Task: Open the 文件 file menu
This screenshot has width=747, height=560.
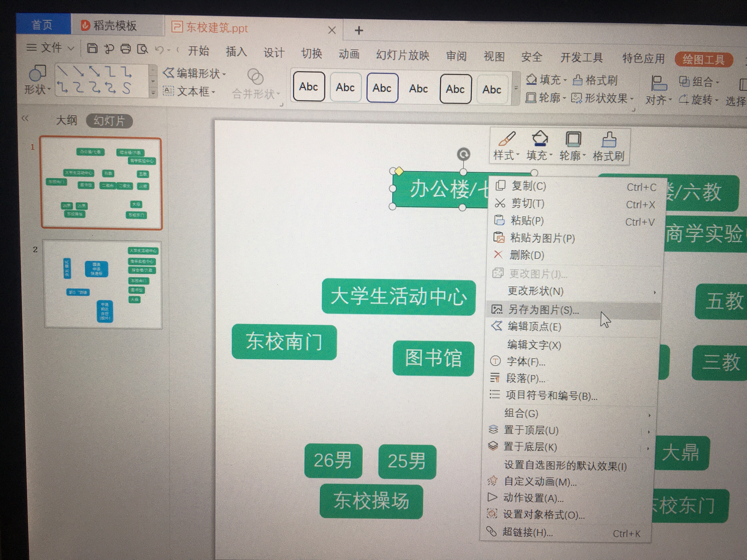Action: click(50, 48)
